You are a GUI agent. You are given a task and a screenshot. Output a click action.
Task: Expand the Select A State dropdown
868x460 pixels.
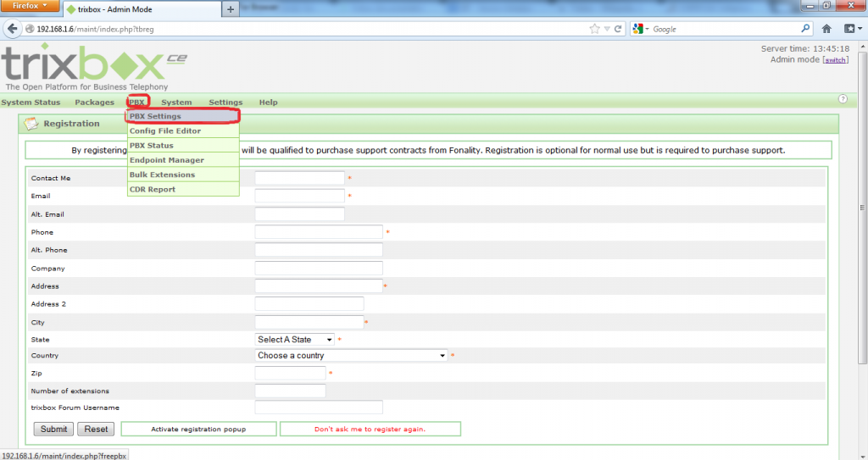(294, 340)
